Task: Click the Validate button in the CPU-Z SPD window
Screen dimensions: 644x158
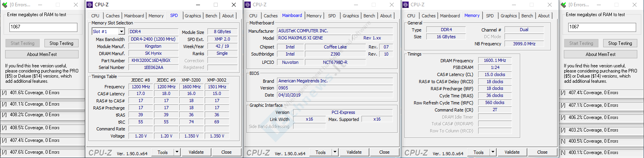Action: tap(196, 152)
